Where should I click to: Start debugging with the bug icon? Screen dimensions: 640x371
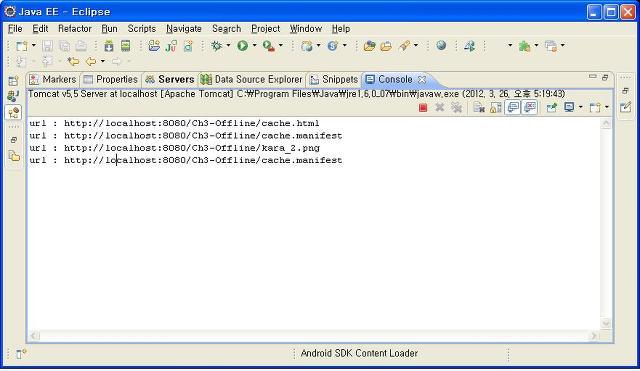[216, 46]
